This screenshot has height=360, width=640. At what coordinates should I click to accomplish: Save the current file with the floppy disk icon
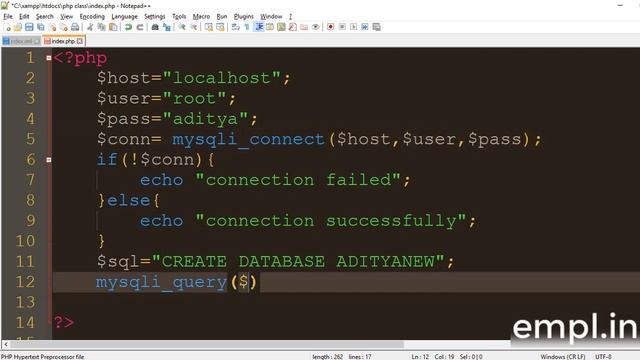pos(29,27)
